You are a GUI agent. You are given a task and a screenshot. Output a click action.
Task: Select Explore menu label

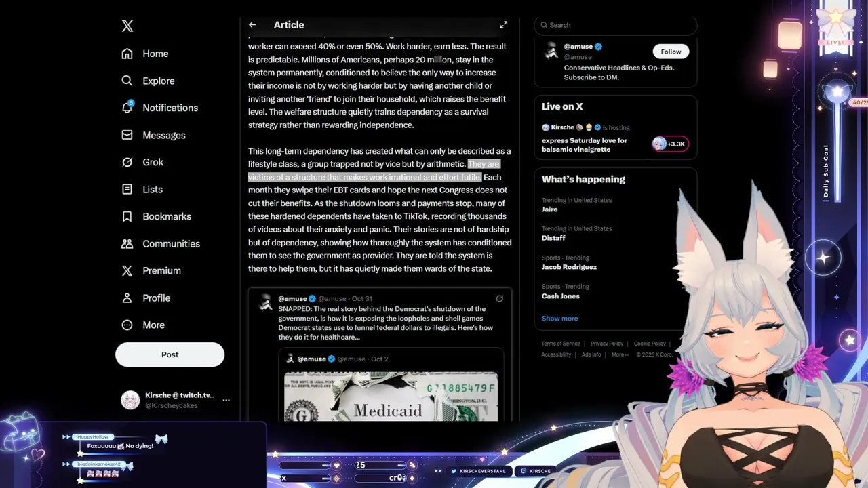coord(159,81)
